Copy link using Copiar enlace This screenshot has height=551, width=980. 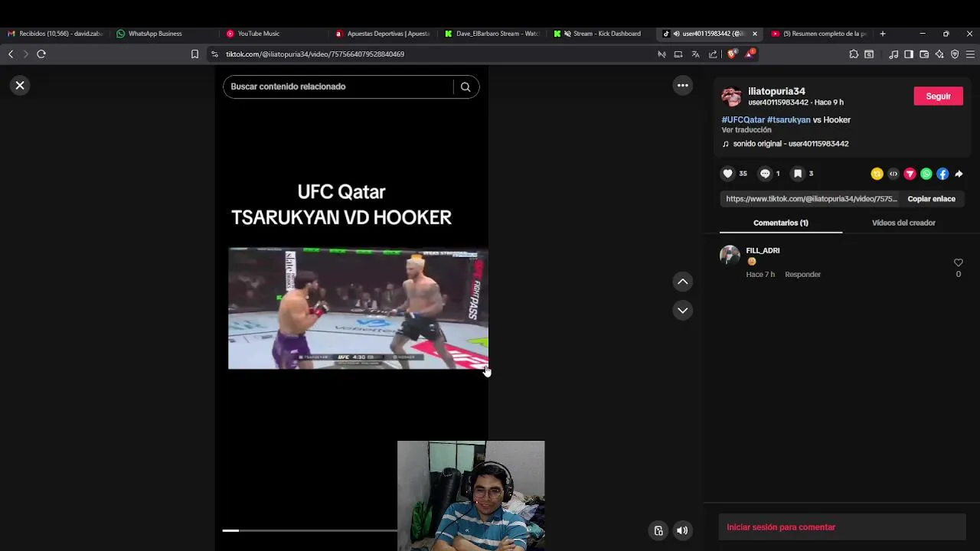pos(931,199)
